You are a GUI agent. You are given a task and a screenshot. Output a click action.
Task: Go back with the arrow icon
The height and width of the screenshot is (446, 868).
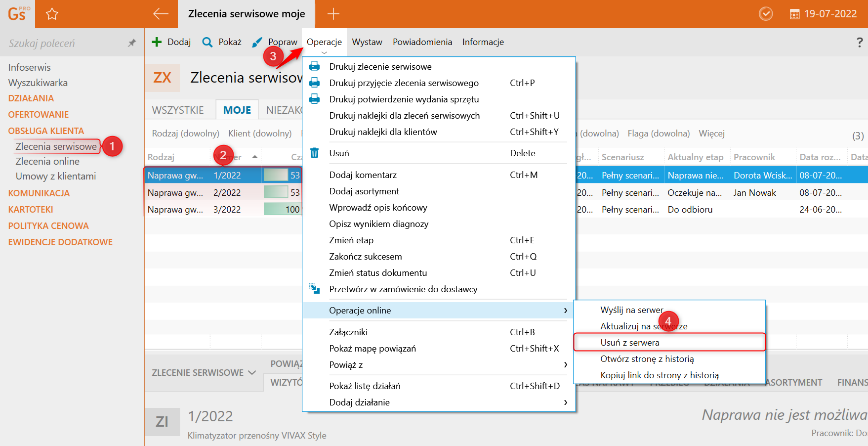click(x=161, y=14)
